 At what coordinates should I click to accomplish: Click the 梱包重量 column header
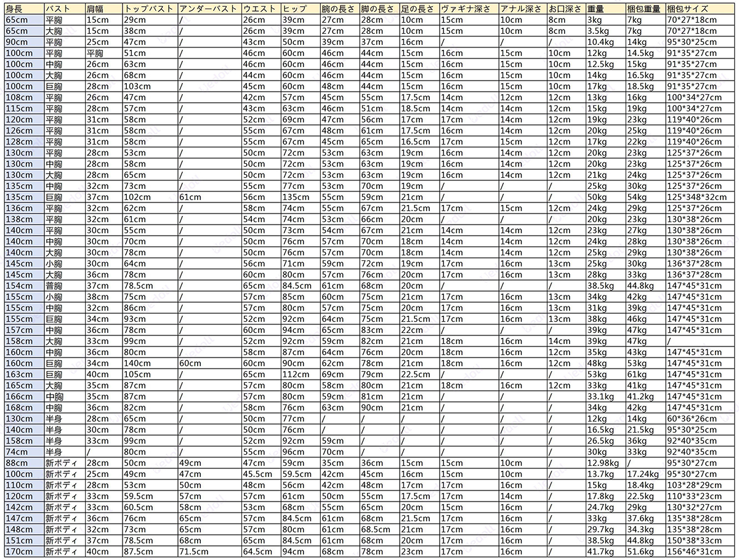[x=645, y=9]
